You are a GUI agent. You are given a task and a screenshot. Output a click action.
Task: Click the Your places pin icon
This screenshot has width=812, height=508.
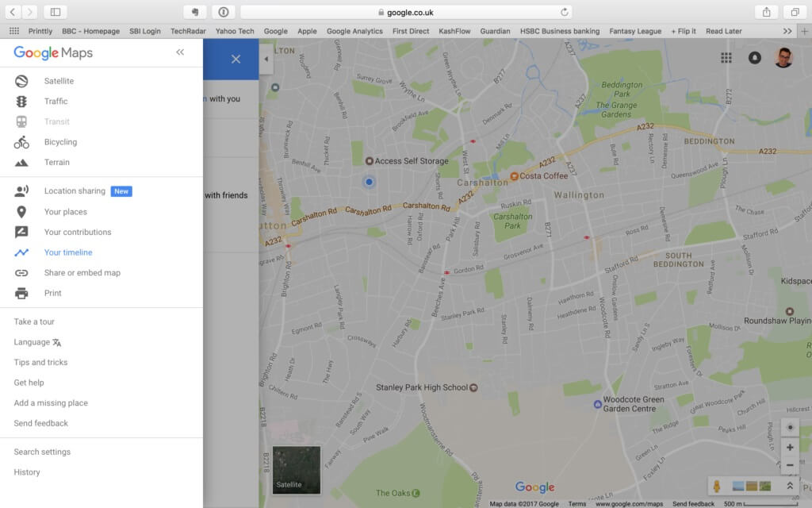point(21,212)
